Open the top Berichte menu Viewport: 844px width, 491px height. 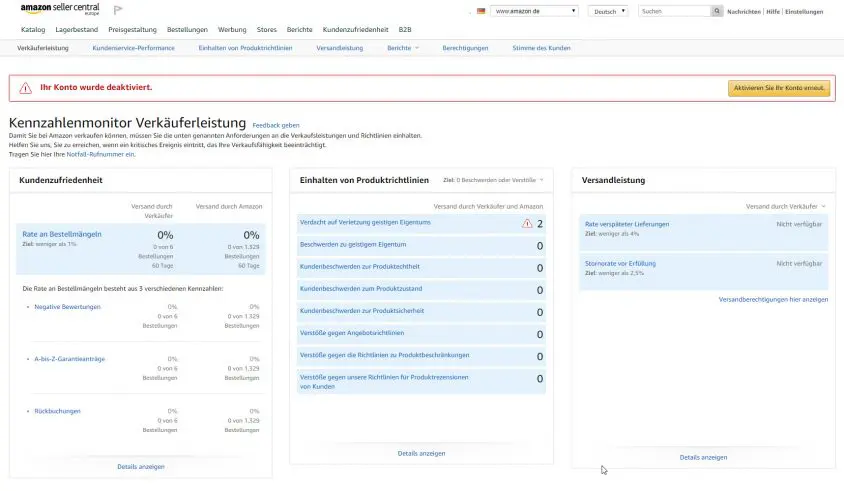point(299,30)
